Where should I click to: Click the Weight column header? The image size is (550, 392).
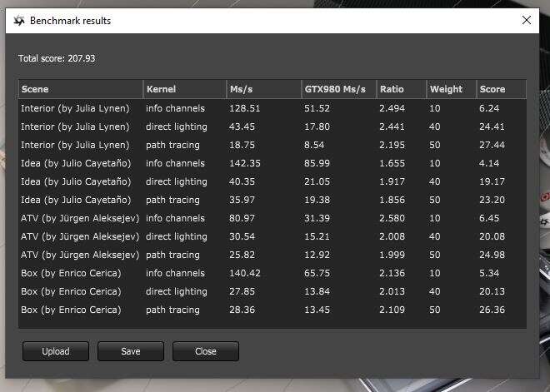pyautogui.click(x=452, y=89)
